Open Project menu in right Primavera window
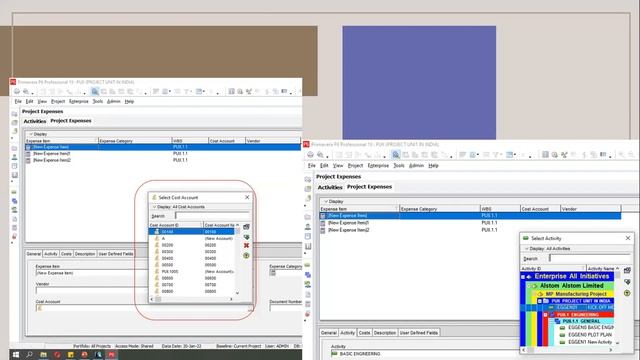 point(355,166)
